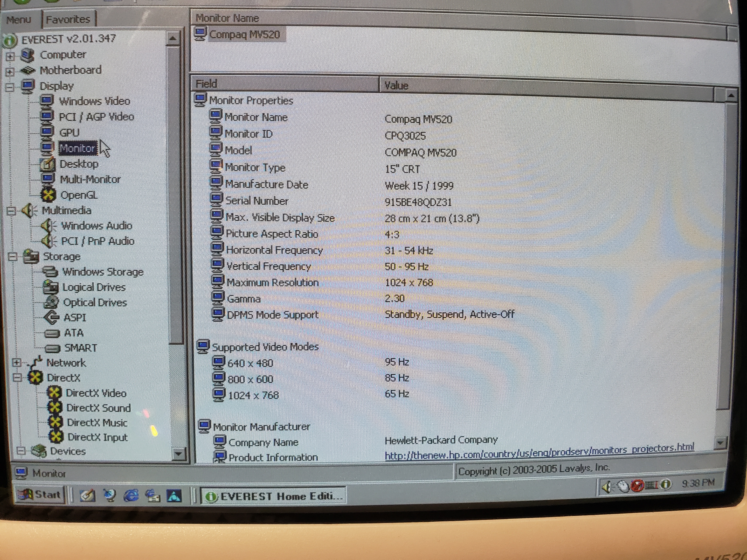Expand the Computer tree node
Screen dimensions: 747x560
coord(10,56)
